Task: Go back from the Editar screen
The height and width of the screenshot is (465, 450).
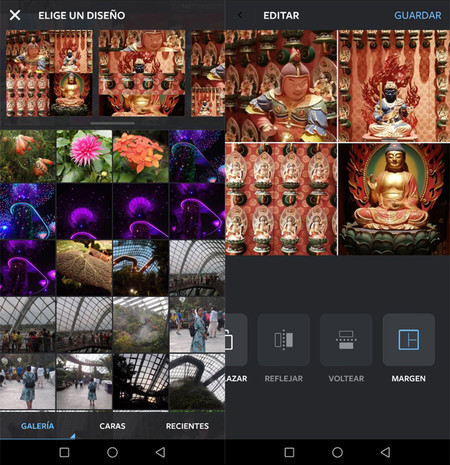Action: [x=240, y=15]
